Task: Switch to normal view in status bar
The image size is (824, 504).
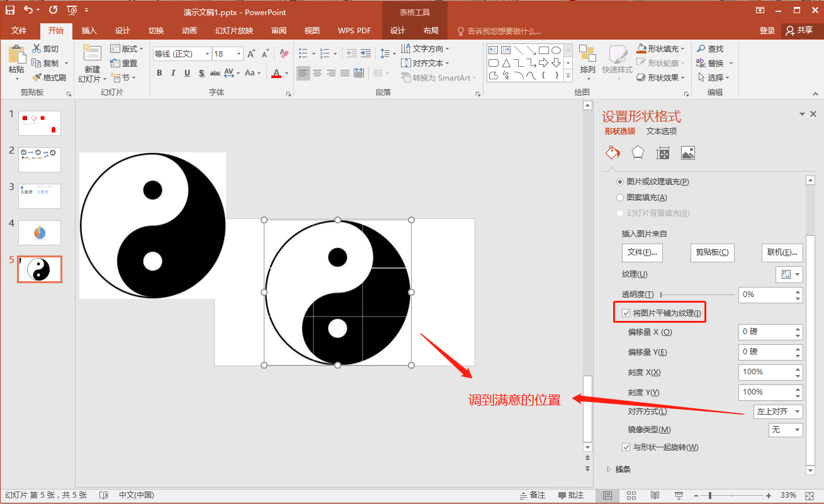Action: tap(607, 495)
